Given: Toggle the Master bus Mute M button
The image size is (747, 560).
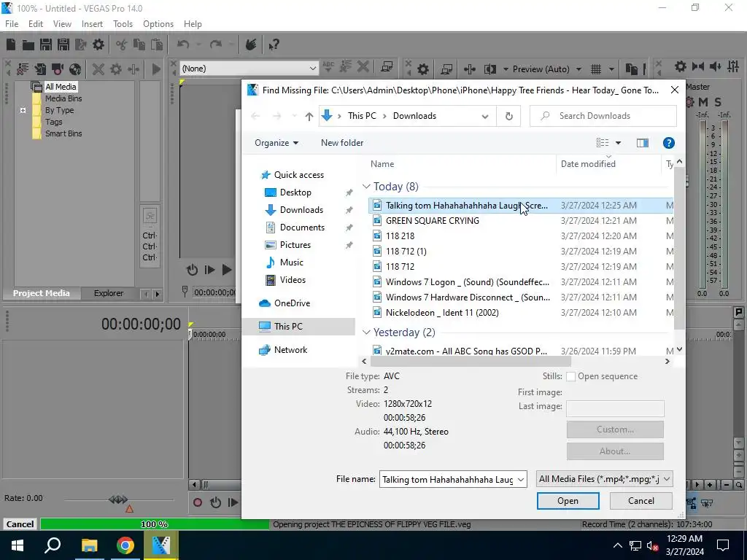Looking at the screenshot, I should click(703, 102).
